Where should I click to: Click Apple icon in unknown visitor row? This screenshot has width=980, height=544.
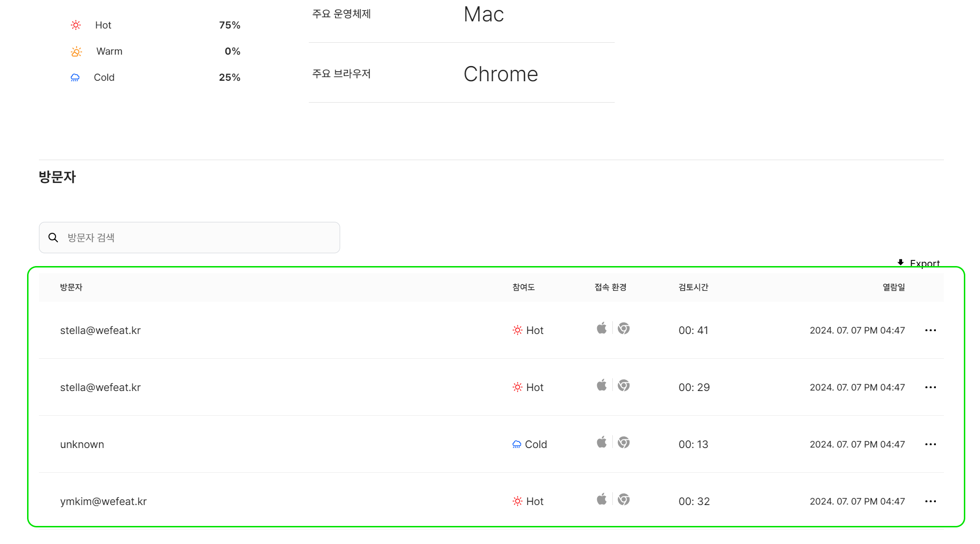[x=601, y=442]
